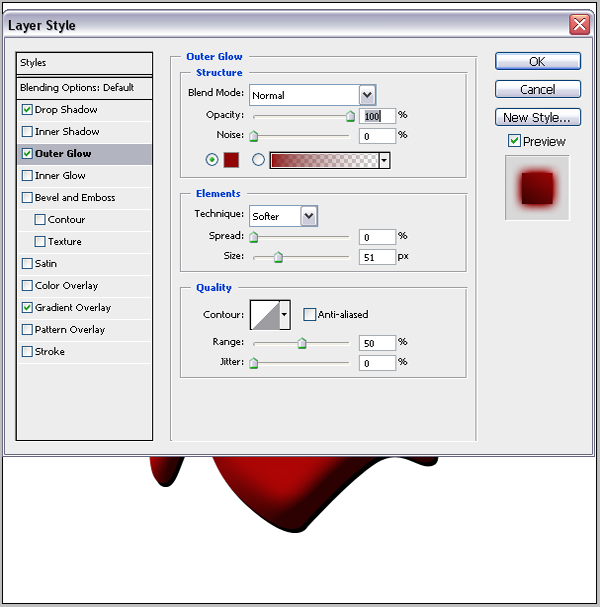Screen dimensions: 600x607
Task: Enable the Inner Shadow checkbox
Action: [27, 132]
